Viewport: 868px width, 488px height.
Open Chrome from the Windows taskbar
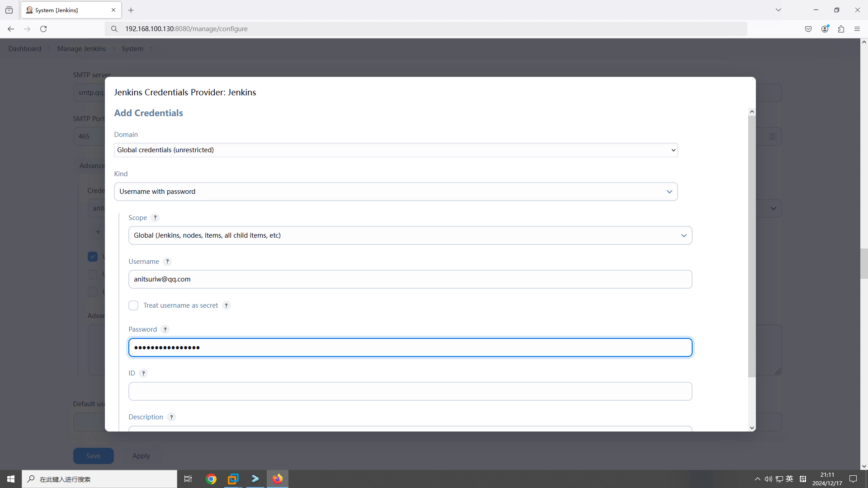(211, 479)
